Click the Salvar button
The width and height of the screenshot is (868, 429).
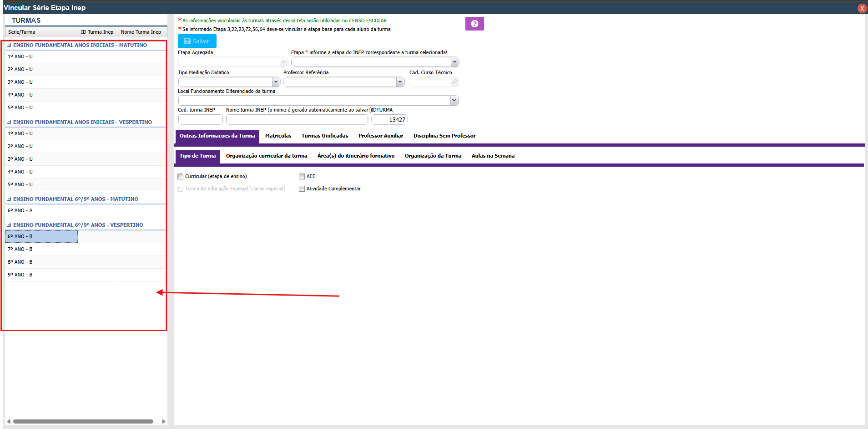[197, 41]
